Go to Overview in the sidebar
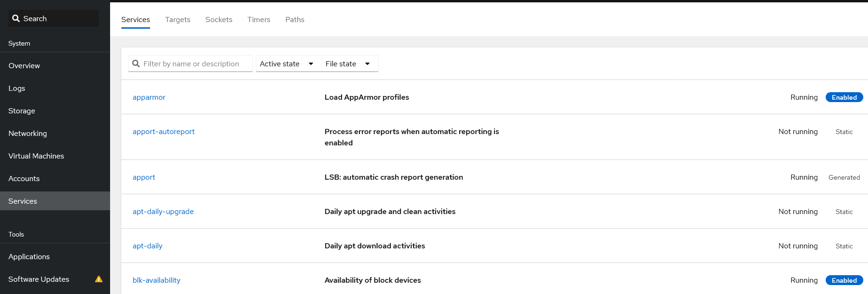The width and height of the screenshot is (868, 294). click(24, 66)
